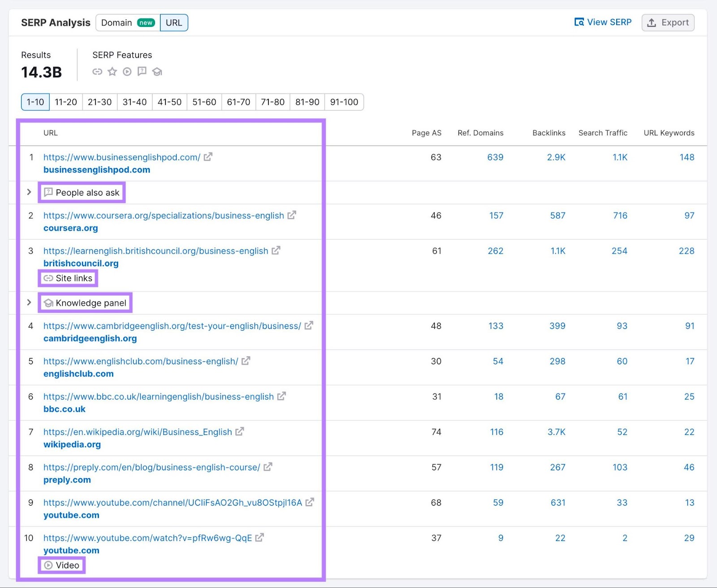This screenshot has width=717, height=588.
Task: Open the wikipedia.org Business_English result link
Action: pos(137,432)
